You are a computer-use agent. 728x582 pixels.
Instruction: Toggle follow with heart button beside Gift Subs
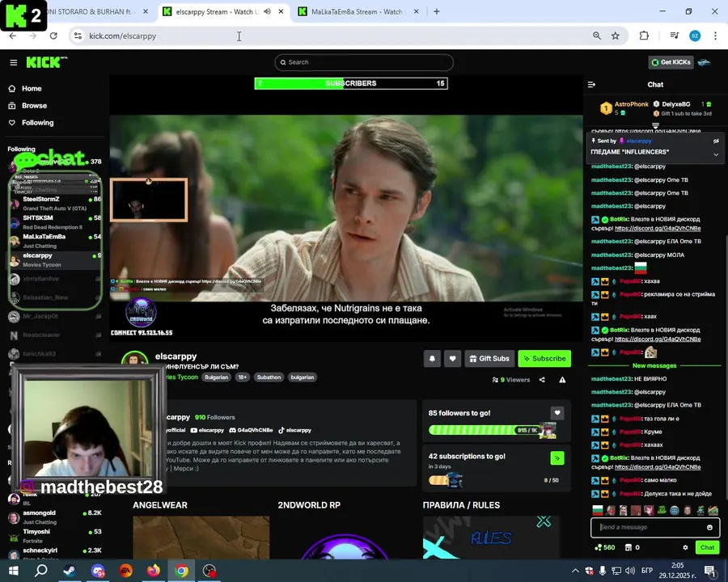452,359
